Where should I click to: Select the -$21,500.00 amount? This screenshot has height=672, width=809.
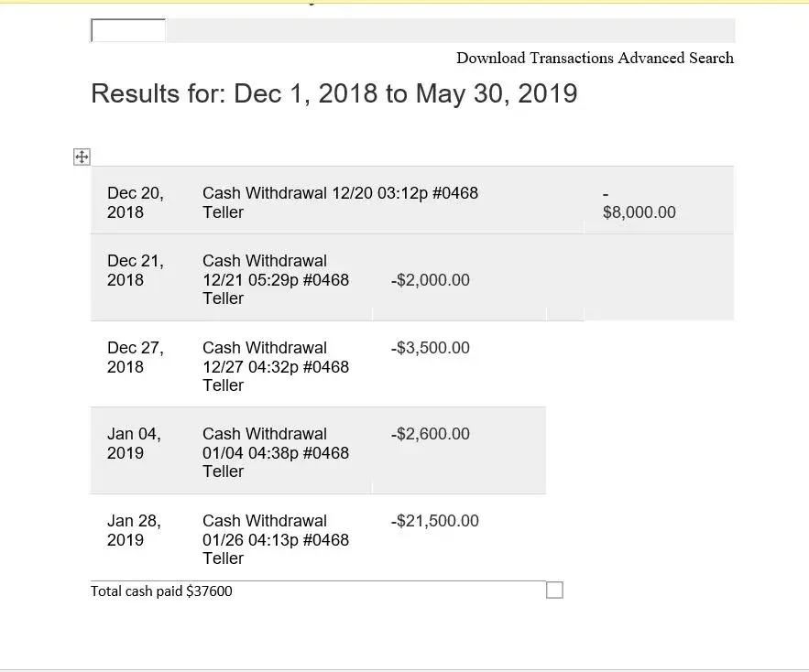click(434, 521)
